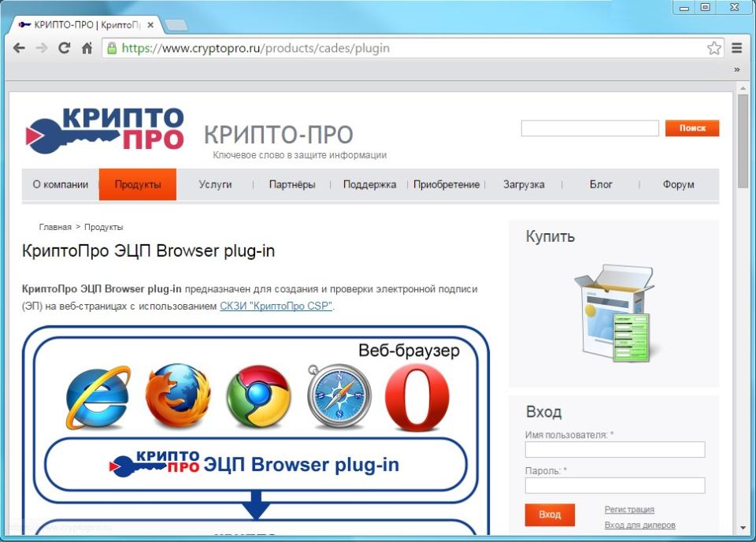Click the КРИПТО-ПРО site title text
Viewport: 756px width, 542px height.
point(278,134)
